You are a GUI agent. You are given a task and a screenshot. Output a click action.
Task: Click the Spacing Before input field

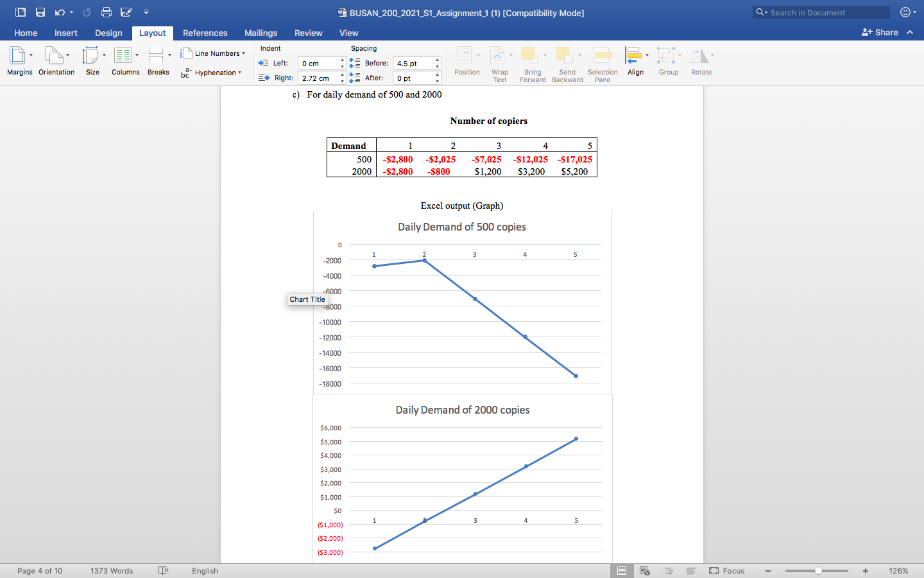413,63
